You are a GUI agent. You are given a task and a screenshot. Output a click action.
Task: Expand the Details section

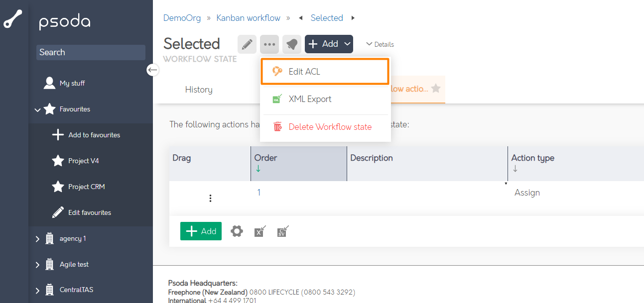pyautogui.click(x=380, y=44)
